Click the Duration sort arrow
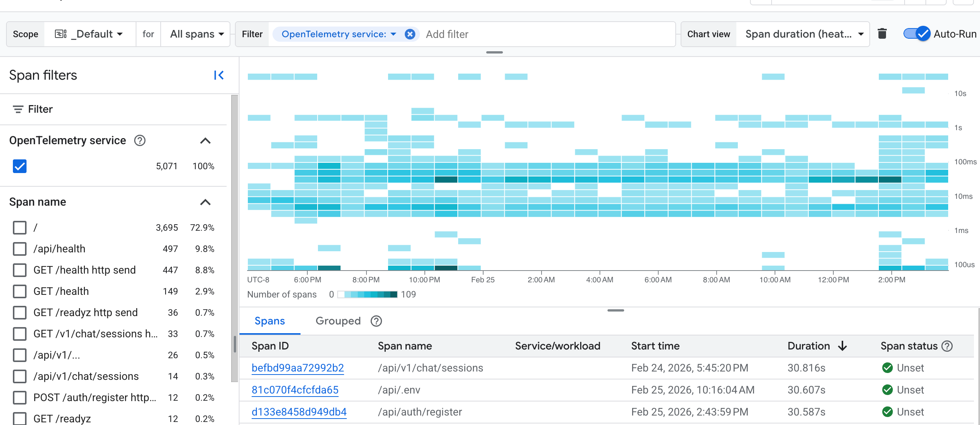Image resolution: width=980 pixels, height=425 pixels. click(842, 346)
